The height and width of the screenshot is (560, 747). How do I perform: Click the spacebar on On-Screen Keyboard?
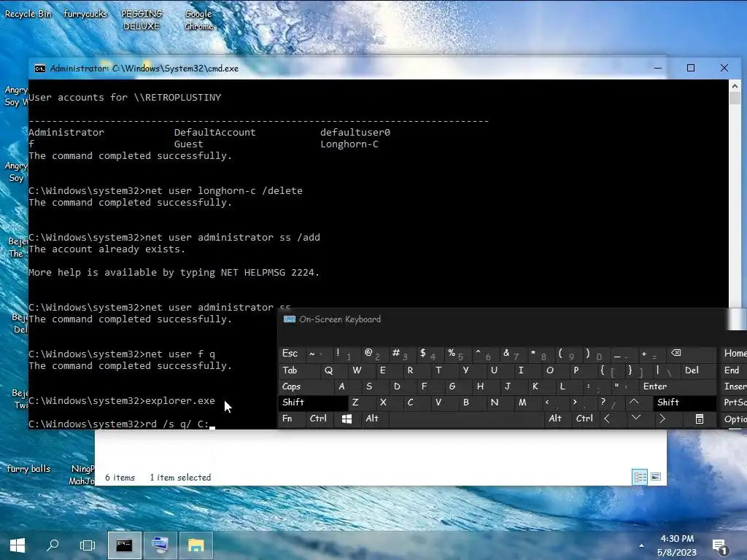coord(466,419)
